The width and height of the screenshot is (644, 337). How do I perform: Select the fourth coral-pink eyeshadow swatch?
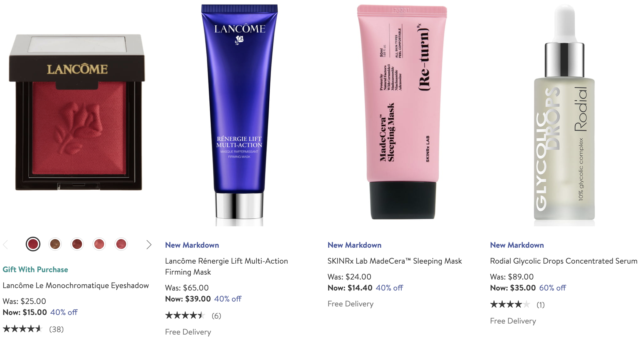point(99,244)
